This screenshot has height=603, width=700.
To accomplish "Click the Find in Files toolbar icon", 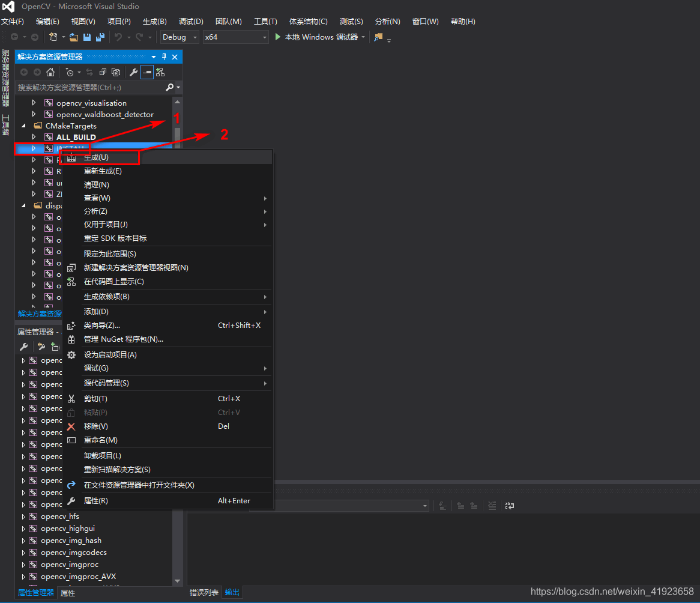I will click(378, 37).
